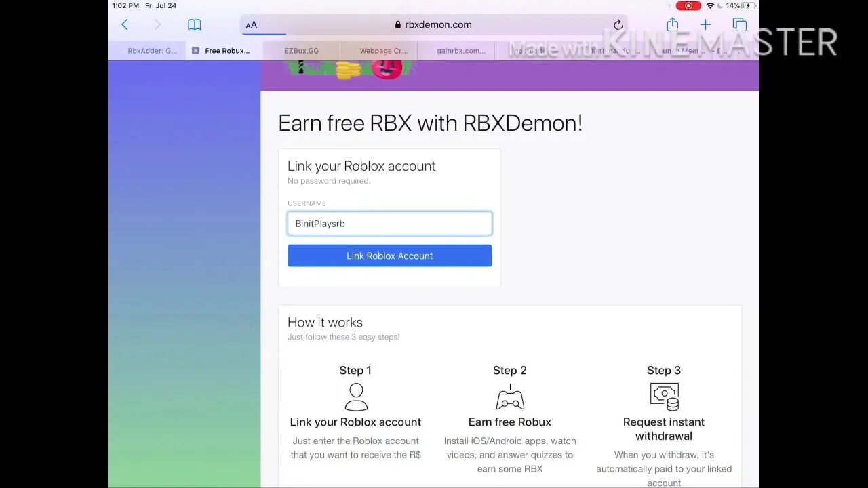Click the 'How it works' heading

tap(325, 323)
